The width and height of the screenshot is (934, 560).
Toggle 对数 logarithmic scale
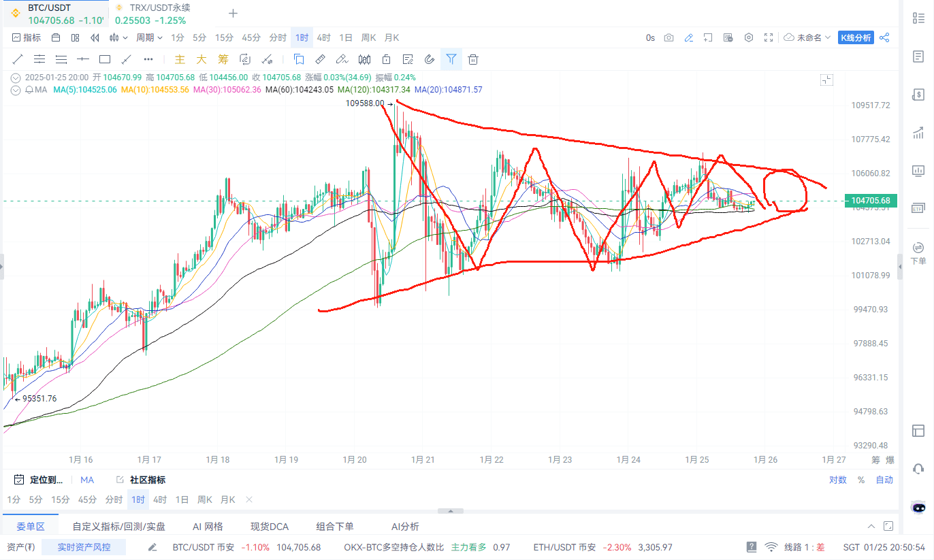[x=838, y=480]
